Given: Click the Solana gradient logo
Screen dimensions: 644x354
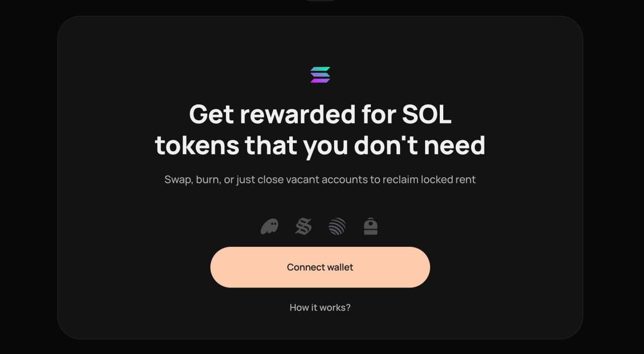Looking at the screenshot, I should pos(320,75).
